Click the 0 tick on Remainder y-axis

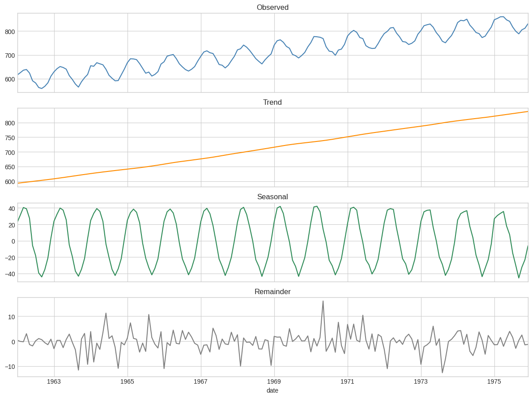13,342
